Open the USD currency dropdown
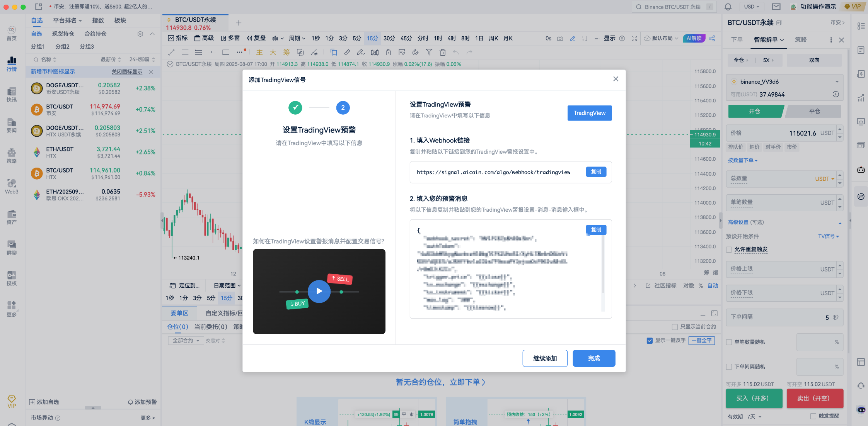Viewport: 868px width, 426px height. click(x=752, y=7)
